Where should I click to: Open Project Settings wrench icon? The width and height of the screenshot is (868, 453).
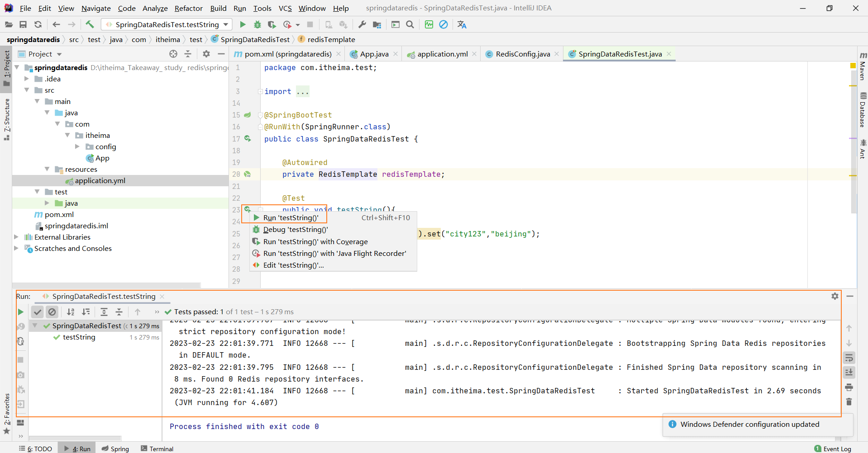tap(362, 24)
